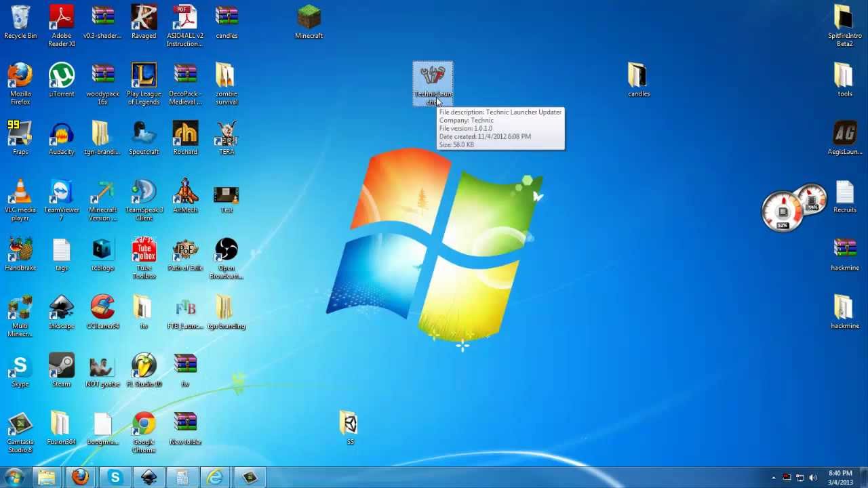Screen dimensions: 868x488
Task: Select the Google Chrome desktop shortcut
Action: click(x=144, y=432)
